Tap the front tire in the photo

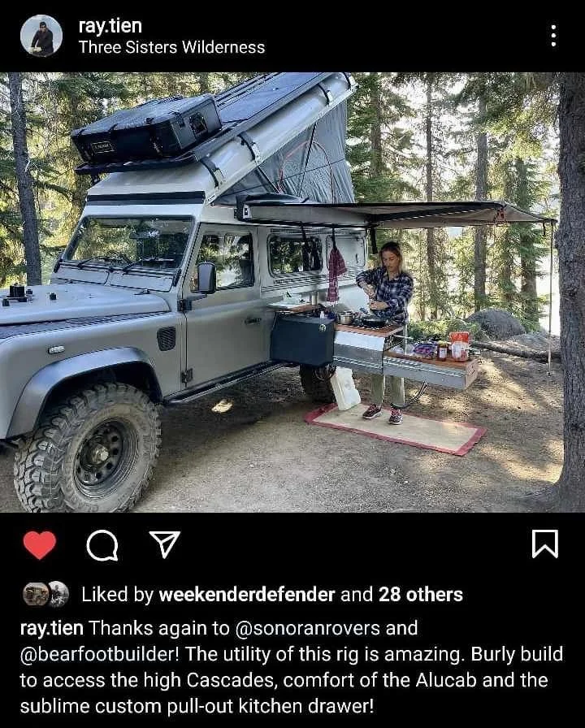pos(89,448)
